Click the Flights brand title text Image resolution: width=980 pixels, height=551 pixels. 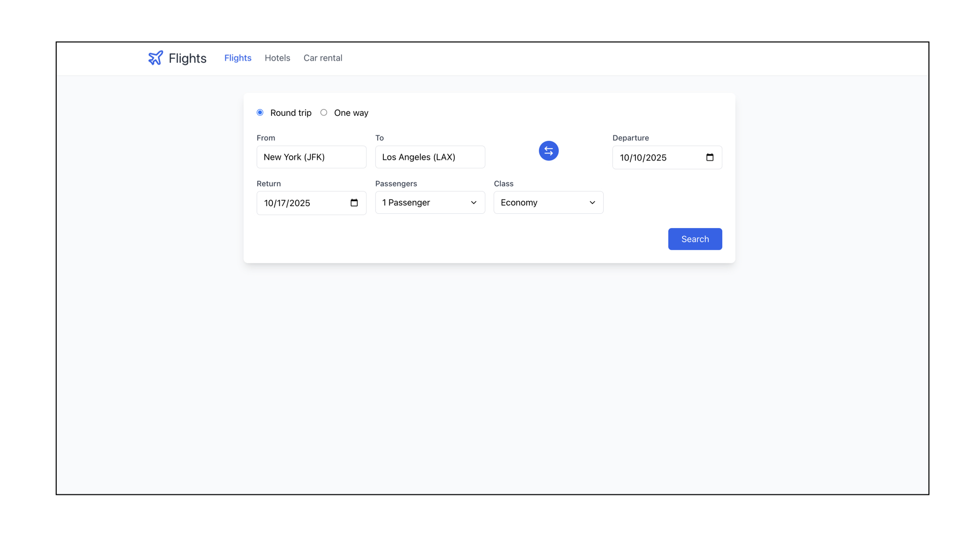pyautogui.click(x=187, y=58)
